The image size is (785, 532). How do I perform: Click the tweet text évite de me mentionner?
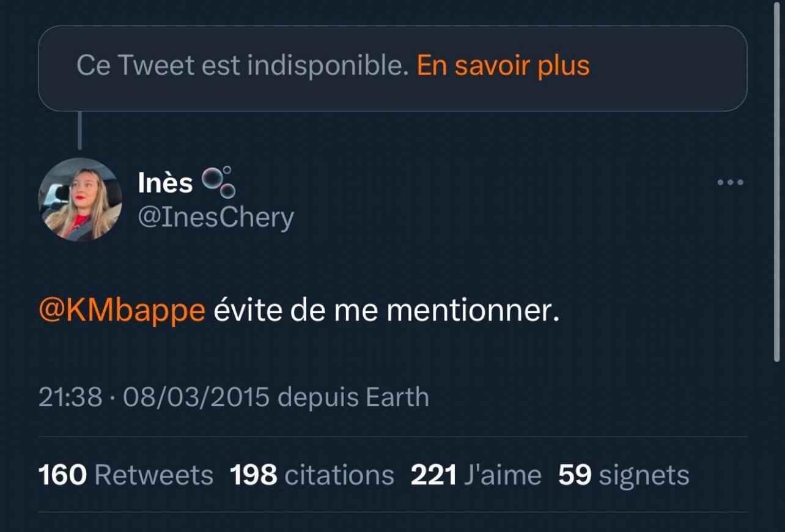[386, 311]
